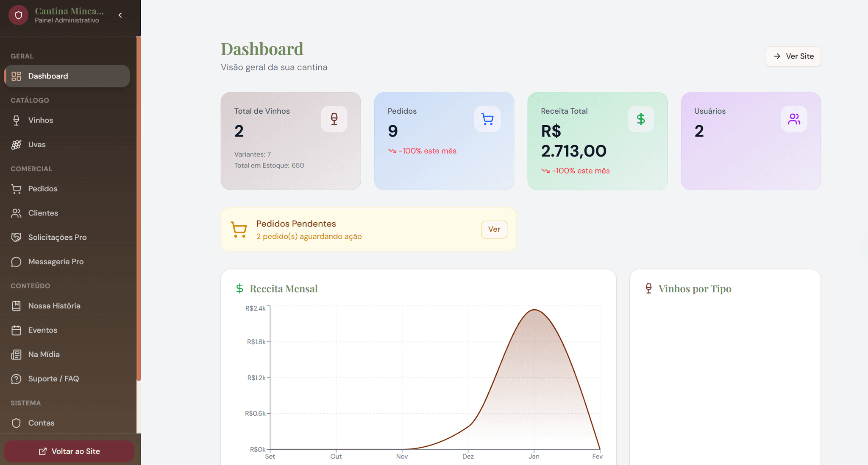Viewport: 868px width, 465px height.
Task: Click the wine glass icon in the Total de Vinhos card
Action: pos(334,119)
